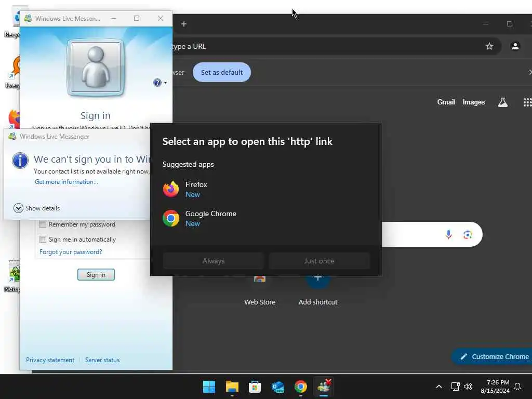
Task: Toggle Sign me in automatically checkbox
Action: 43,239
